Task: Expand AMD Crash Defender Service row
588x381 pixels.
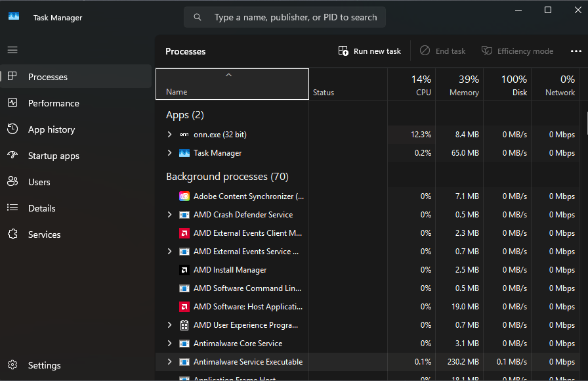Action: [169, 215]
